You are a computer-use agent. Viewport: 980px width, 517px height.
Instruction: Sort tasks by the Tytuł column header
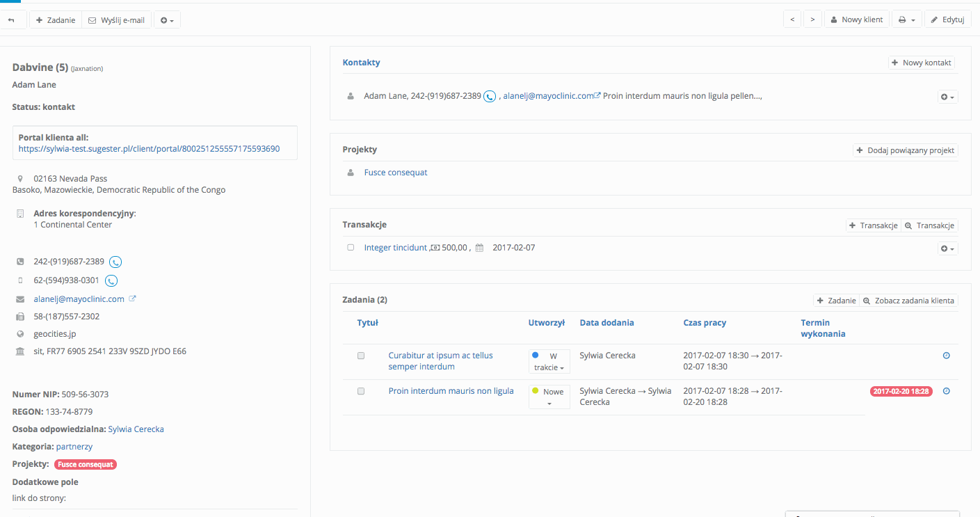(367, 323)
